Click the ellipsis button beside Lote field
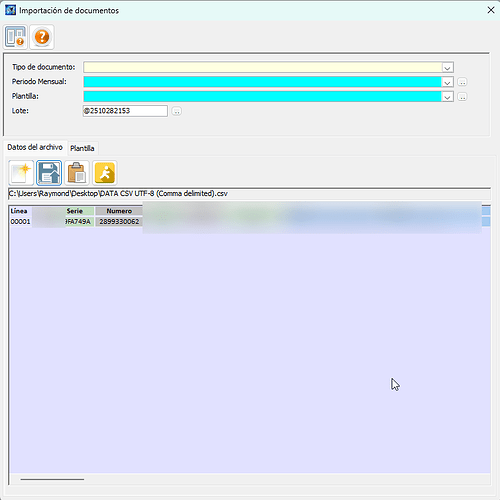Screen dimensions: 500x500 tap(177, 111)
